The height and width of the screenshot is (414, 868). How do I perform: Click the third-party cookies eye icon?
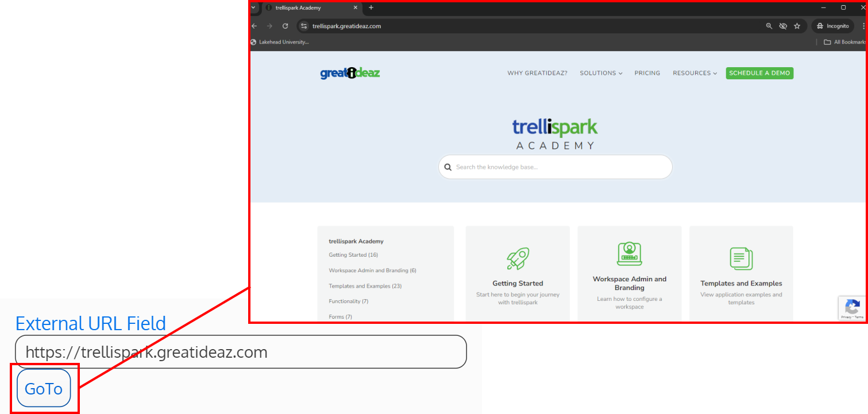coord(783,26)
